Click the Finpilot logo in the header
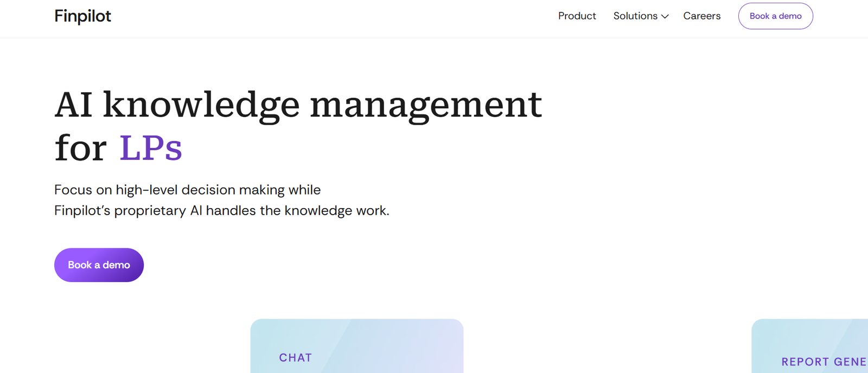The width and height of the screenshot is (868, 373). coord(82,16)
